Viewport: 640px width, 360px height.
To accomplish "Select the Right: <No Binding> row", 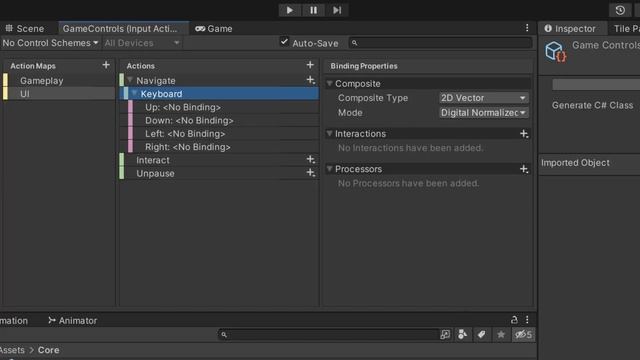I will (223, 147).
